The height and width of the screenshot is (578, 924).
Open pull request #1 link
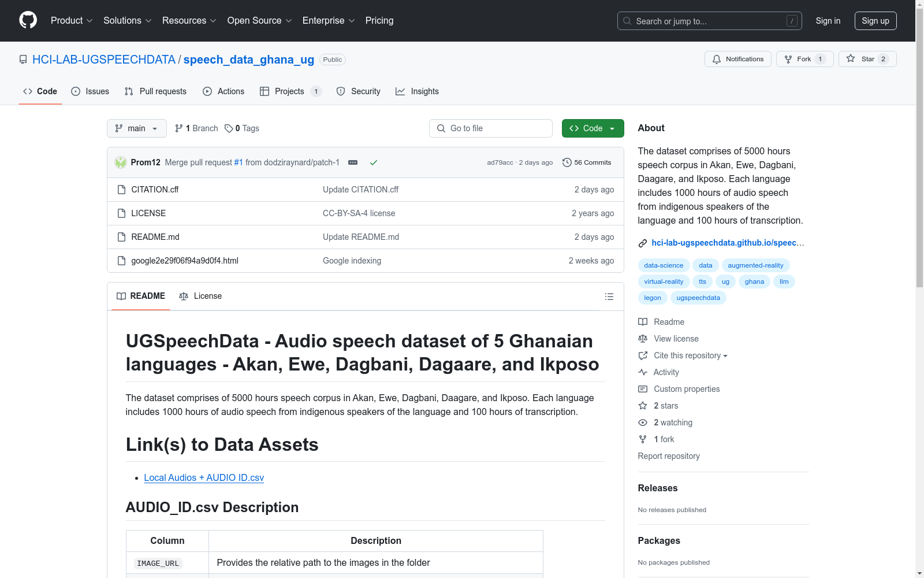pos(239,162)
